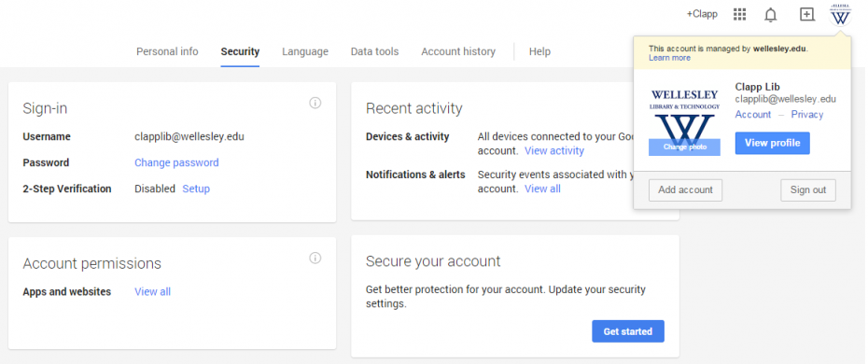868x364 pixels.
Task: Open the Language tab
Action: point(305,51)
